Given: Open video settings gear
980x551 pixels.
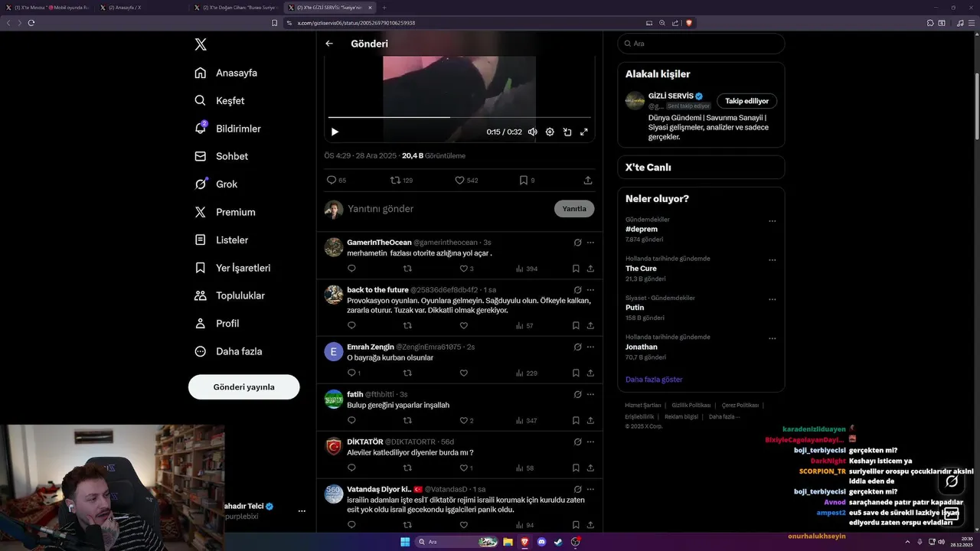Looking at the screenshot, I should (x=550, y=132).
